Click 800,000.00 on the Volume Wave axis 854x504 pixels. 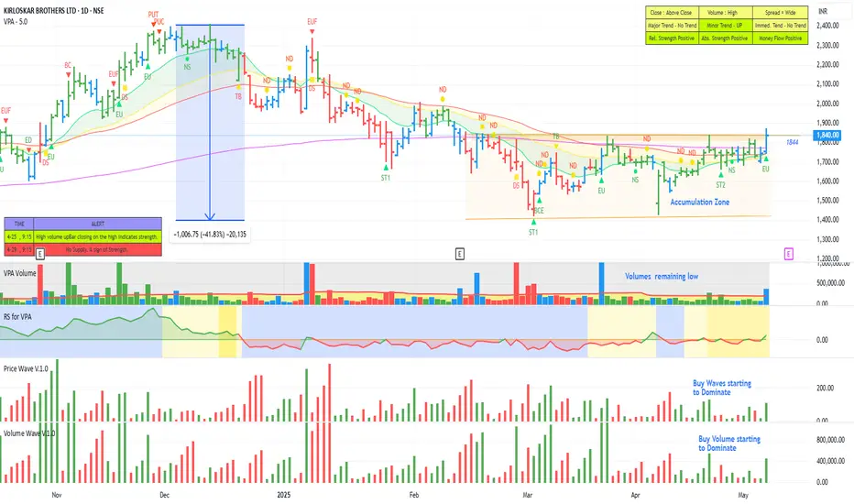829,440
